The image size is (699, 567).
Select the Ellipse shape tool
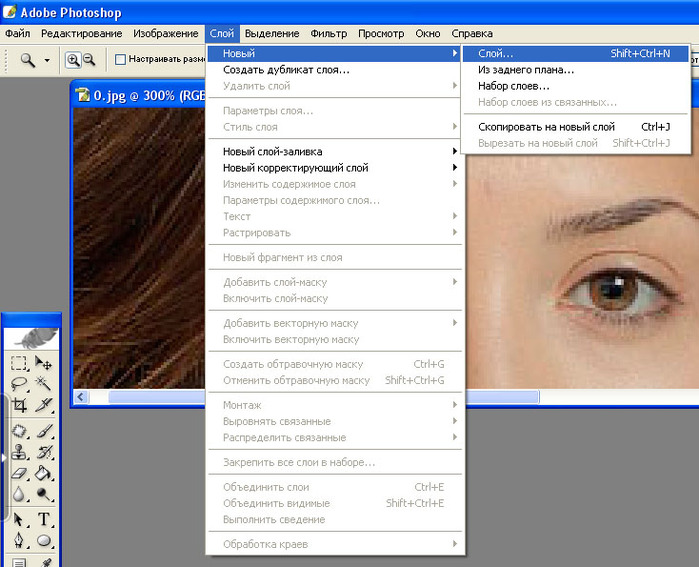(44, 540)
